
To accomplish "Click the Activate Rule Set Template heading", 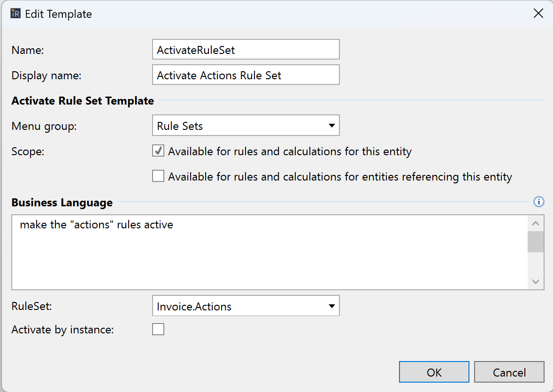I will [83, 100].
